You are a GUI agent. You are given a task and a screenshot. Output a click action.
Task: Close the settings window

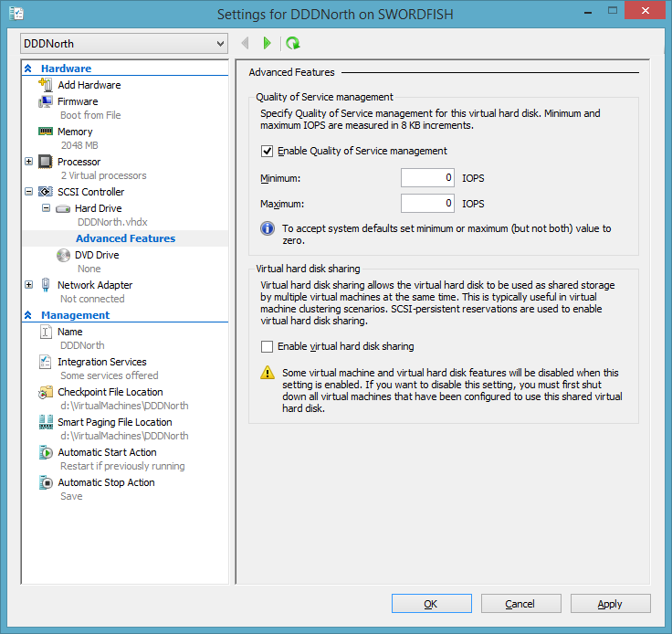click(x=645, y=10)
